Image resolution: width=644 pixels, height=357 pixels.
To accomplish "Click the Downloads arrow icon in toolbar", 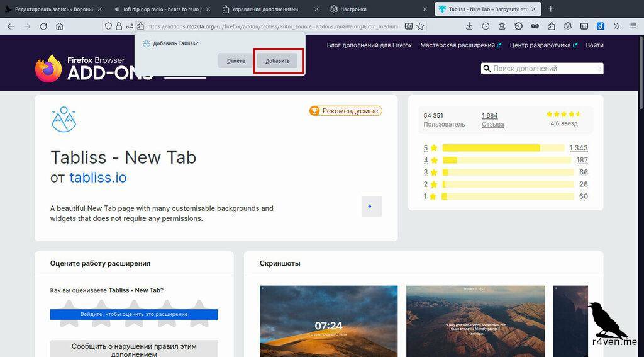I will click(x=469, y=26).
